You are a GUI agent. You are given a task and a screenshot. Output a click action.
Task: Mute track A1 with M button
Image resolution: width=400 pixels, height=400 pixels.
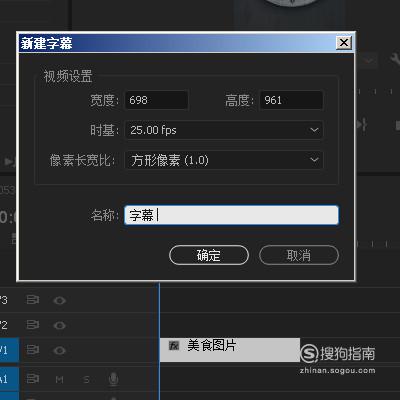point(59,379)
